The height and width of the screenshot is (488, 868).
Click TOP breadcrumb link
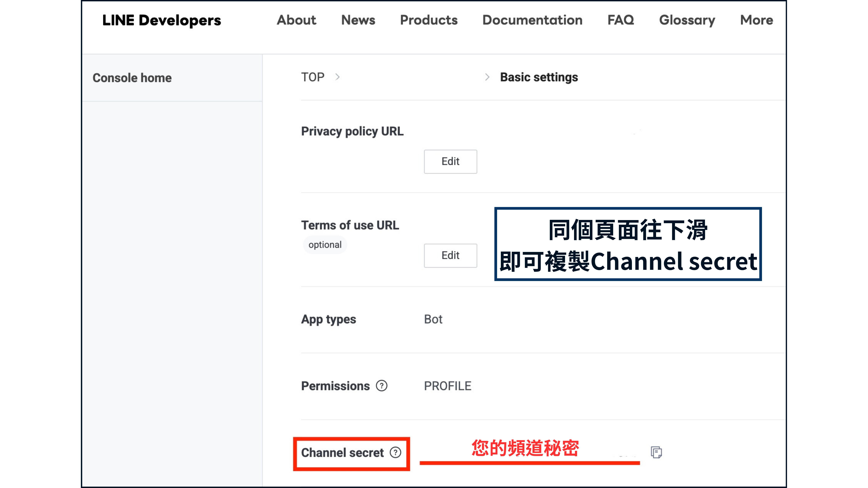pyautogui.click(x=312, y=77)
